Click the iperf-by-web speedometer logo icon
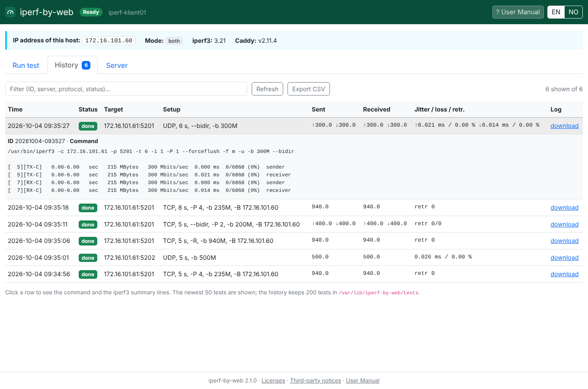This screenshot has width=588, height=389. 10,12
